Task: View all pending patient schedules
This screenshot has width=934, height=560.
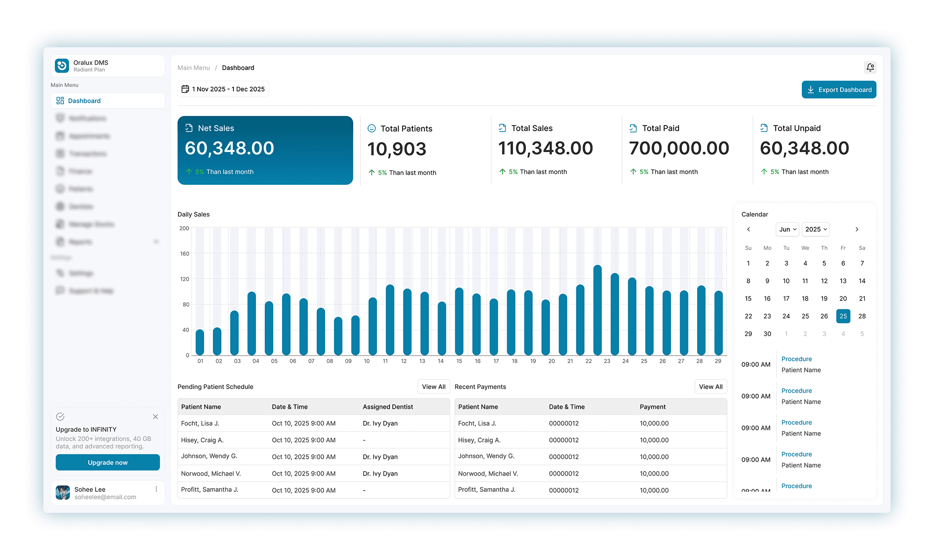Action: pyautogui.click(x=433, y=387)
